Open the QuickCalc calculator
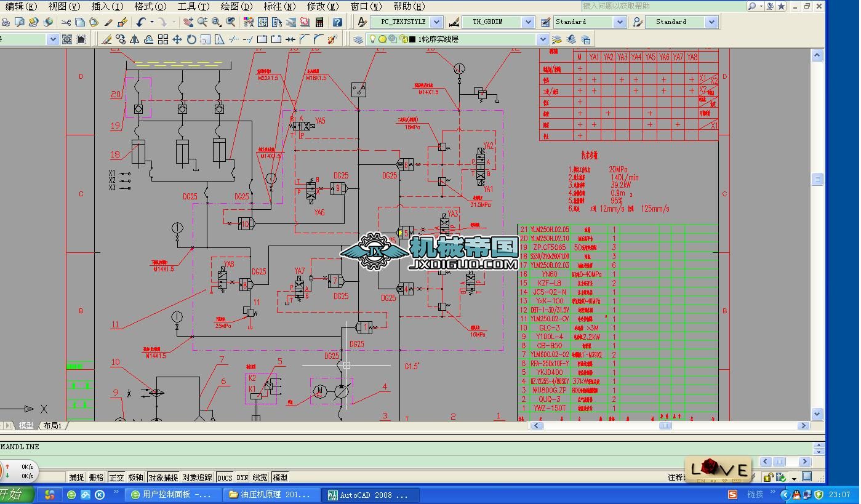This screenshot has height=504, width=861. 319,22
